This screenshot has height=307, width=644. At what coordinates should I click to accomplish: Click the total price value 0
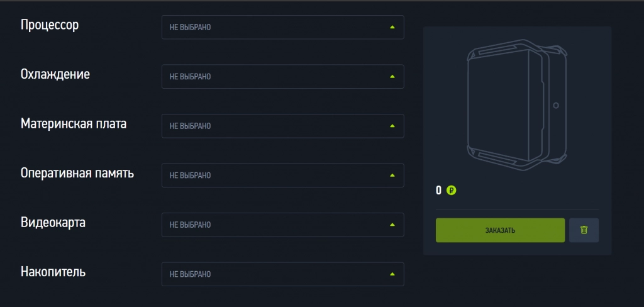(x=439, y=190)
